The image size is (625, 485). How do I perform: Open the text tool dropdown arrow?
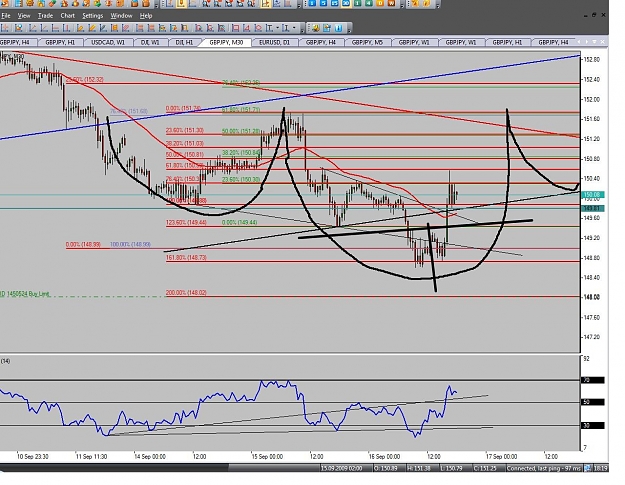[278, 28]
